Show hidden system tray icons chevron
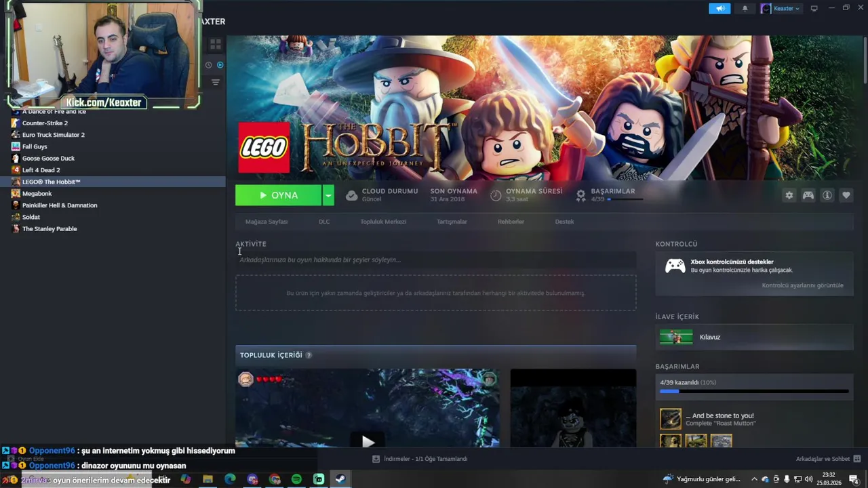This screenshot has width=868, height=488. [754, 479]
